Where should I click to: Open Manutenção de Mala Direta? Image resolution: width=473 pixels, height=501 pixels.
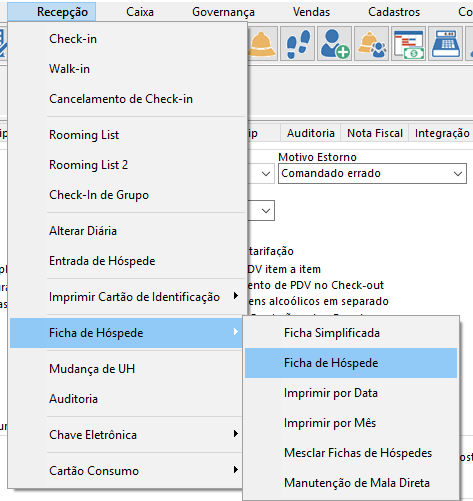click(x=351, y=483)
